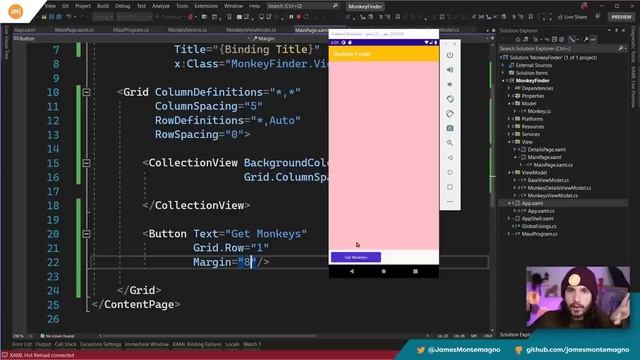Click the XAML Hot Reload flame icon
The width and height of the screenshot is (640, 360).
click(x=190, y=17)
